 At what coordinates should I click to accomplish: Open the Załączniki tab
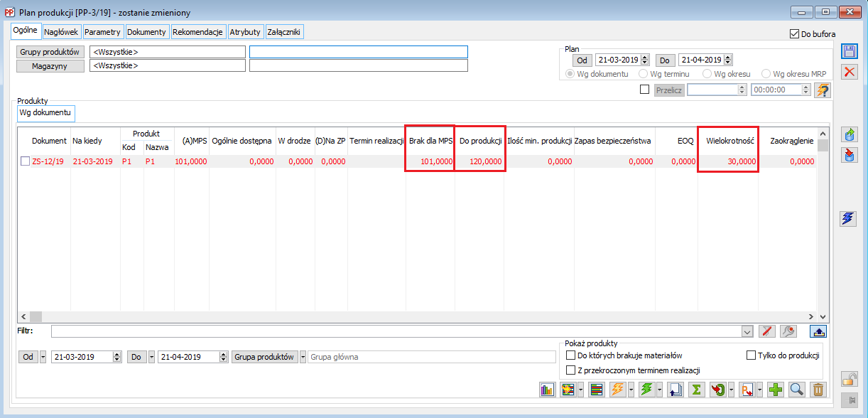coord(284,32)
